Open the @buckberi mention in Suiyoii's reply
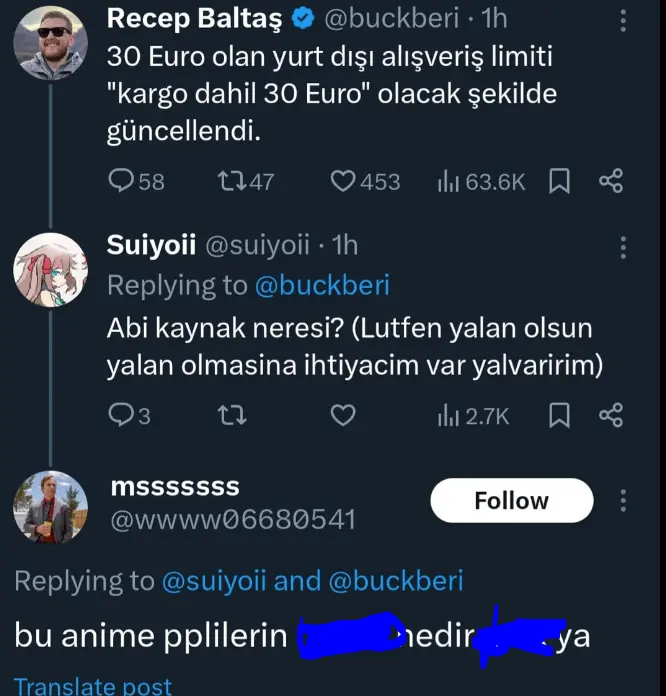Viewport: 666px width, 696px height. click(x=322, y=285)
